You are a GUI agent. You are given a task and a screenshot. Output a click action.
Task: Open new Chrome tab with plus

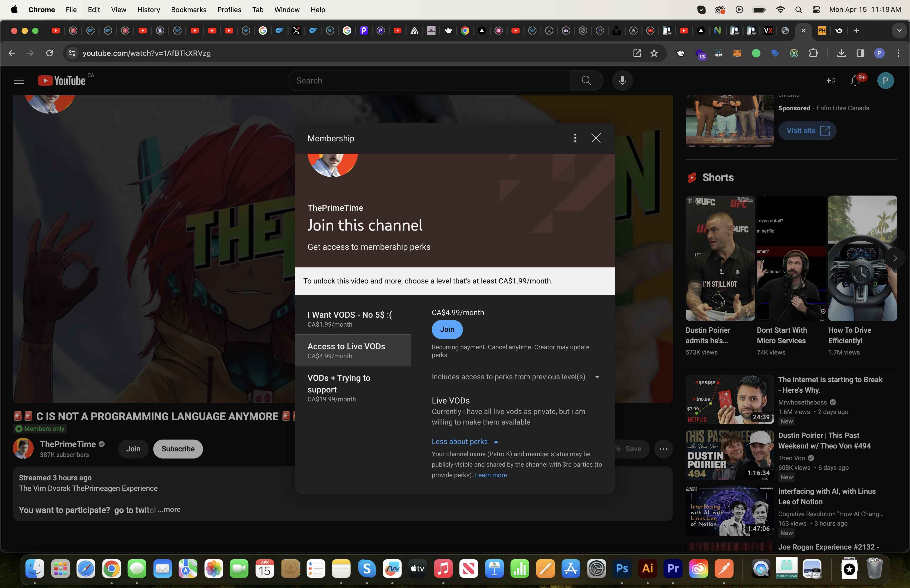[856, 31]
